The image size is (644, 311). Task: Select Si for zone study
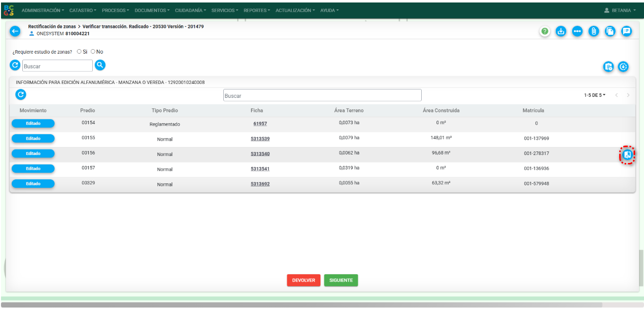coord(79,52)
